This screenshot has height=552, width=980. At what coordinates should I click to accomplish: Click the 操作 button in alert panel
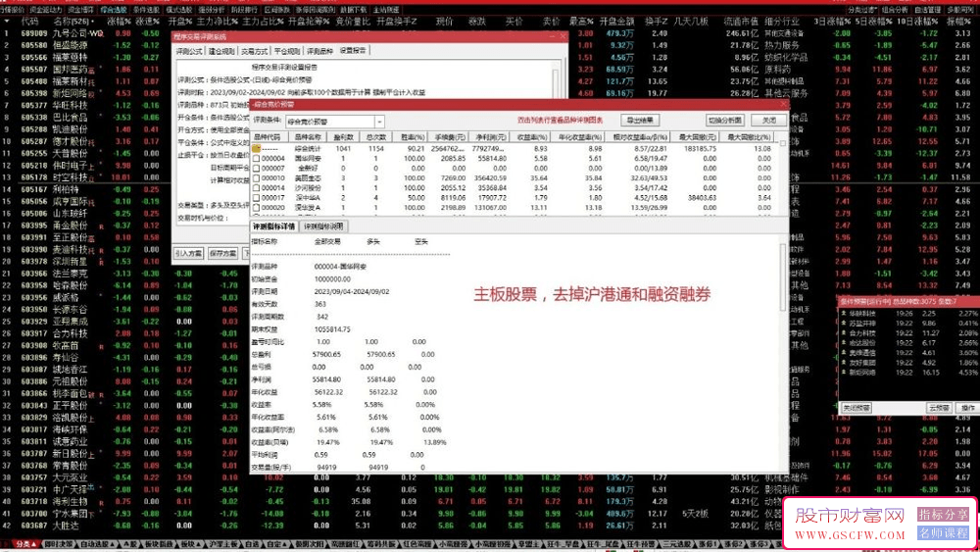(967, 408)
